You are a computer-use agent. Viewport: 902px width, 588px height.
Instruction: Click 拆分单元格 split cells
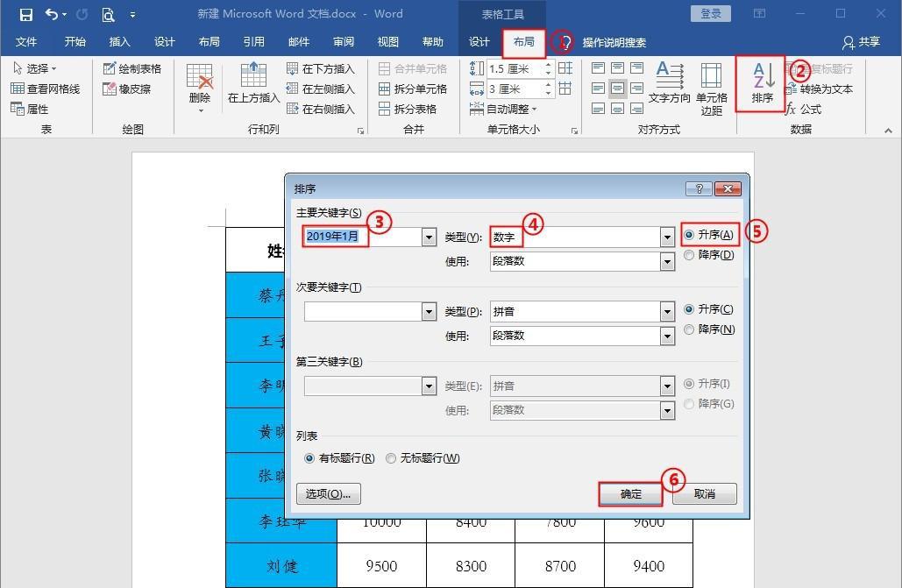[413, 89]
